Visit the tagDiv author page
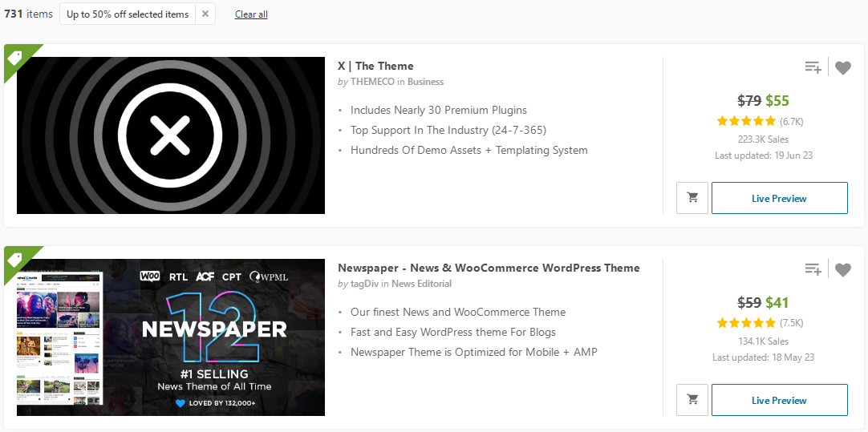Viewport: 868px width, 432px height. tap(363, 284)
